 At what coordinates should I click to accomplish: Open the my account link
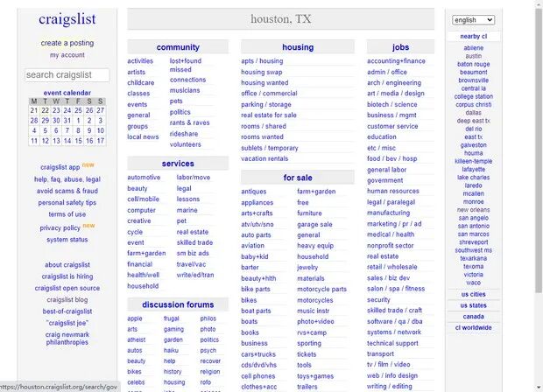[67, 55]
